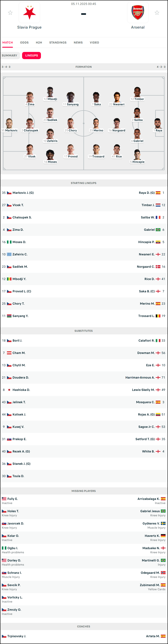This screenshot has height=644, width=168.
Task: Open coach Trpisovsky J. profile
Action: point(17,636)
